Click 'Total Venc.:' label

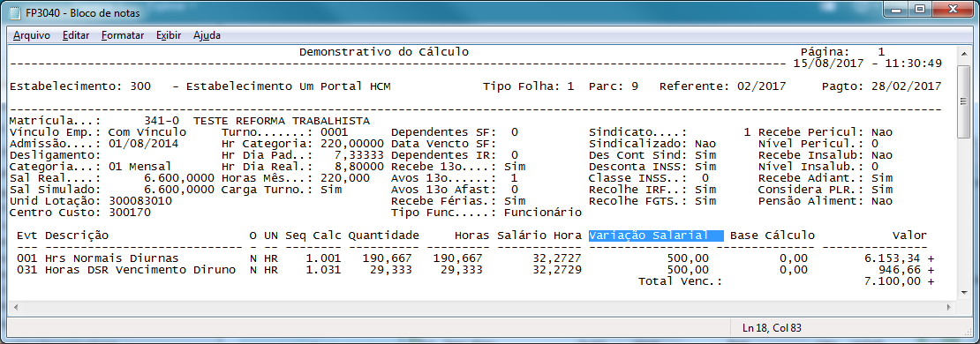coord(680,281)
